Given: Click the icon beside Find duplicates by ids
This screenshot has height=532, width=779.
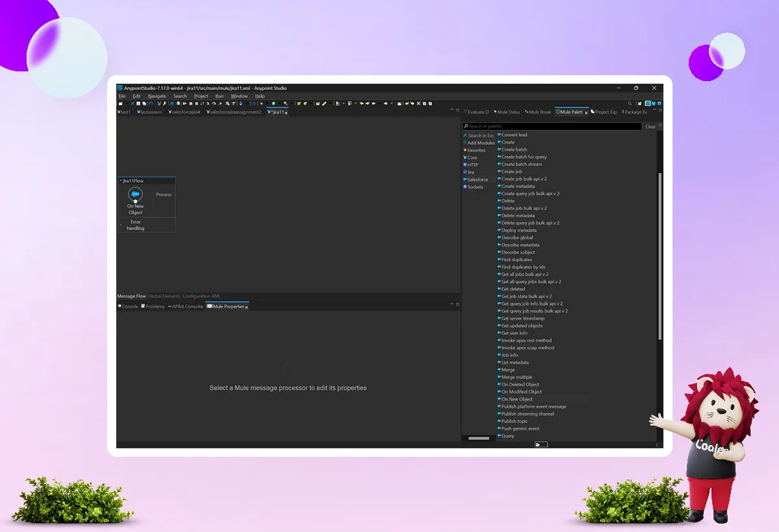Looking at the screenshot, I should tap(499, 267).
